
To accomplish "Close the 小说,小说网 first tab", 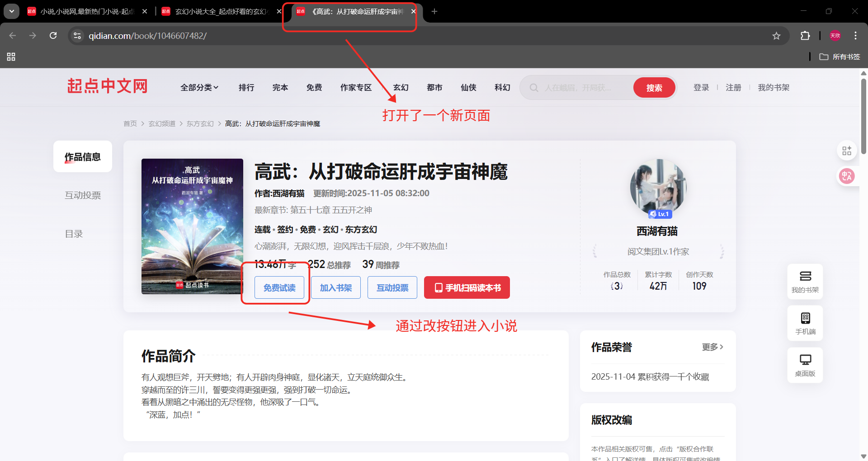I will pos(145,11).
